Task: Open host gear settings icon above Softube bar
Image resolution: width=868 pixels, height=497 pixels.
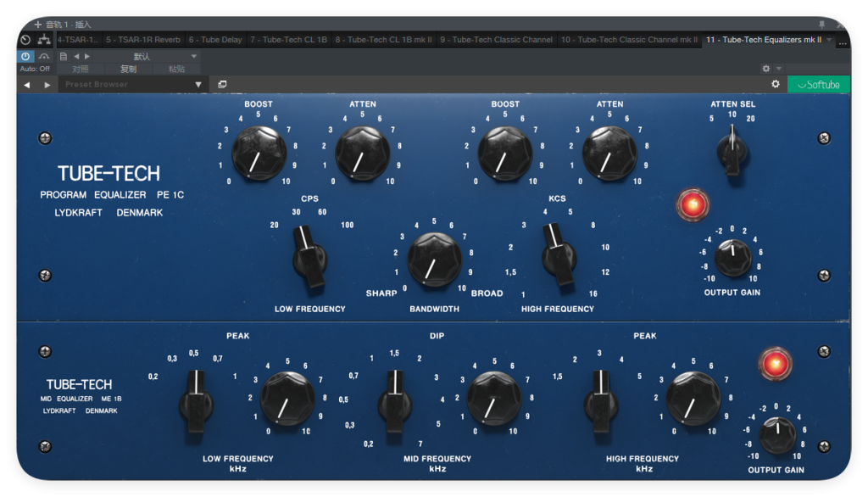Action: coord(766,69)
